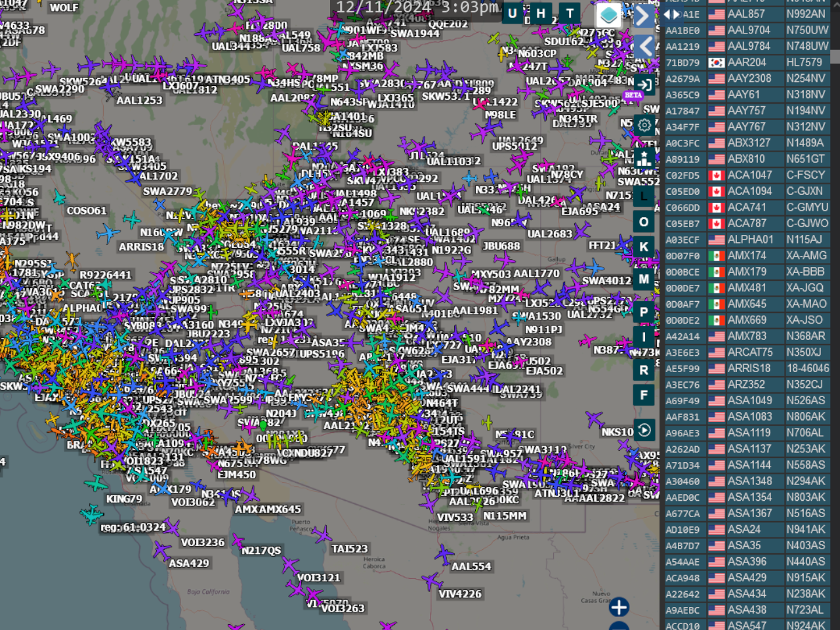
Task: Select ACA1047 in the aircraft table
Action: [x=750, y=175]
